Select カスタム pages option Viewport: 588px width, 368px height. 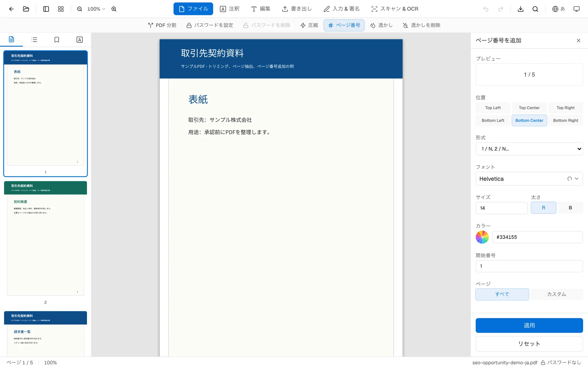pyautogui.click(x=556, y=294)
